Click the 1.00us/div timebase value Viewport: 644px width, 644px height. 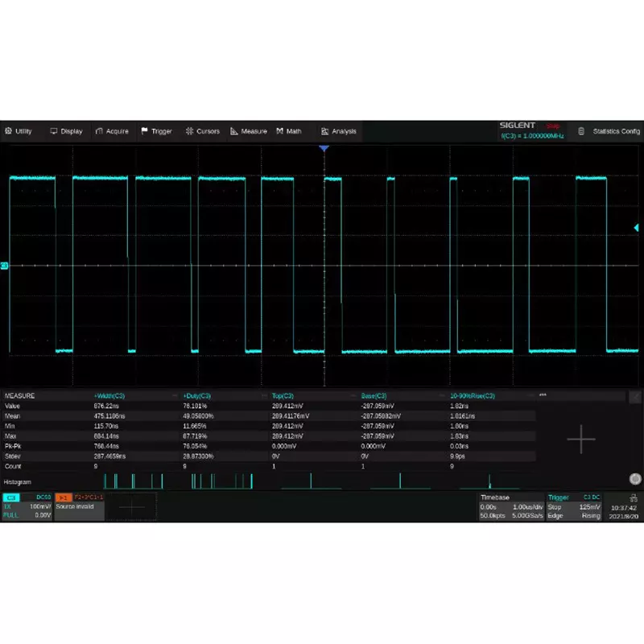[527, 507]
